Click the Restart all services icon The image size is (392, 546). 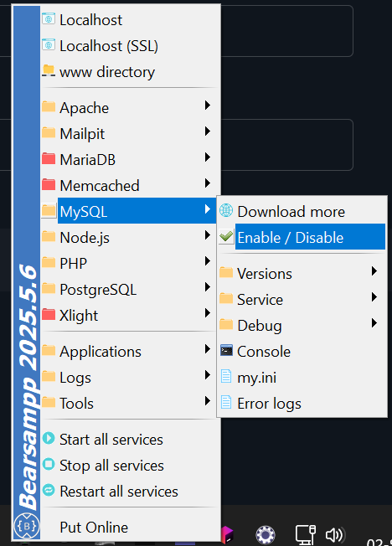pyautogui.click(x=49, y=490)
